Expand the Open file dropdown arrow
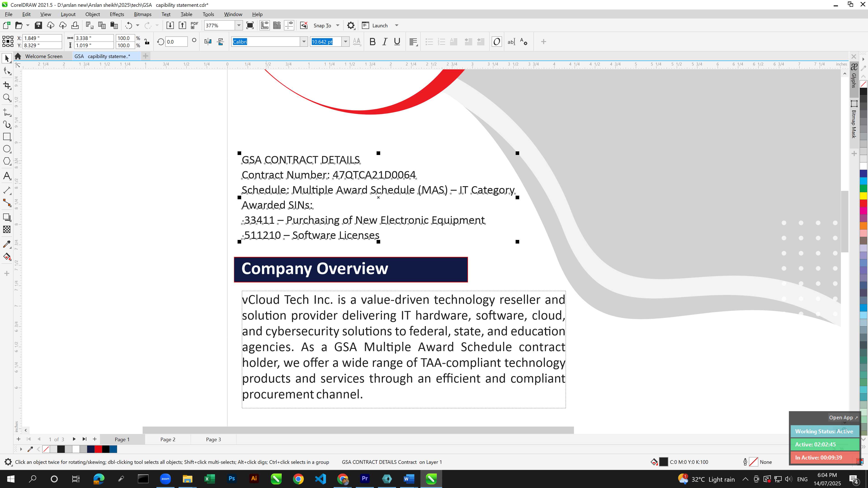868x488 pixels. (x=28, y=25)
